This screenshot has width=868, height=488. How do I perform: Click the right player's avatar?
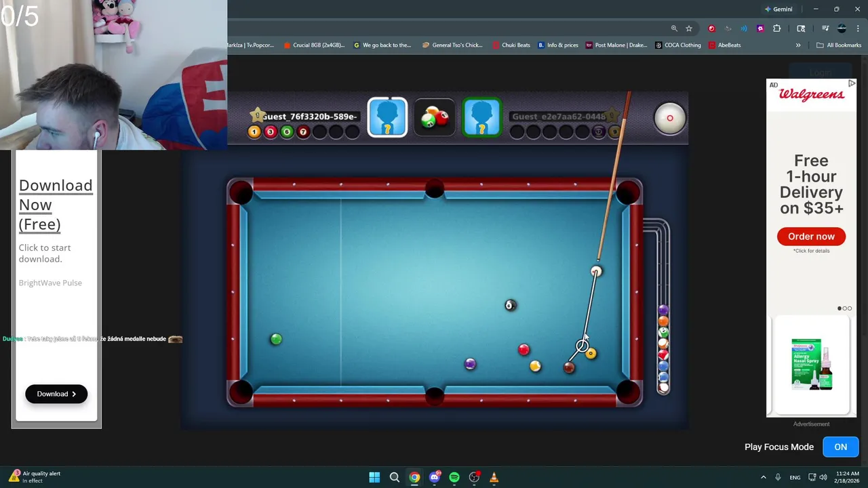(482, 117)
